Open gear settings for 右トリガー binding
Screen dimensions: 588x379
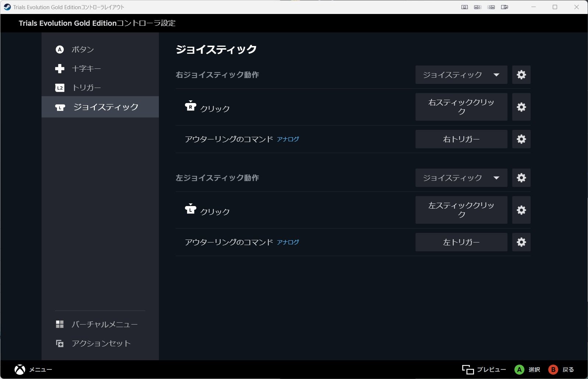tap(521, 139)
